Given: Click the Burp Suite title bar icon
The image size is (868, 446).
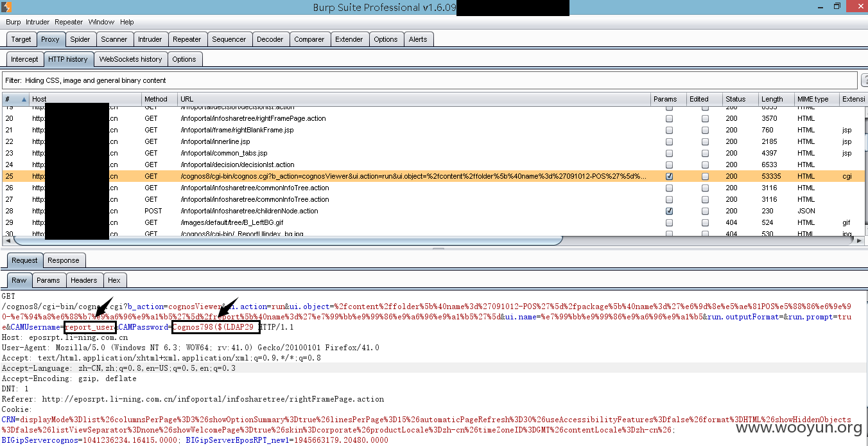Looking at the screenshot, I should (x=6, y=6).
